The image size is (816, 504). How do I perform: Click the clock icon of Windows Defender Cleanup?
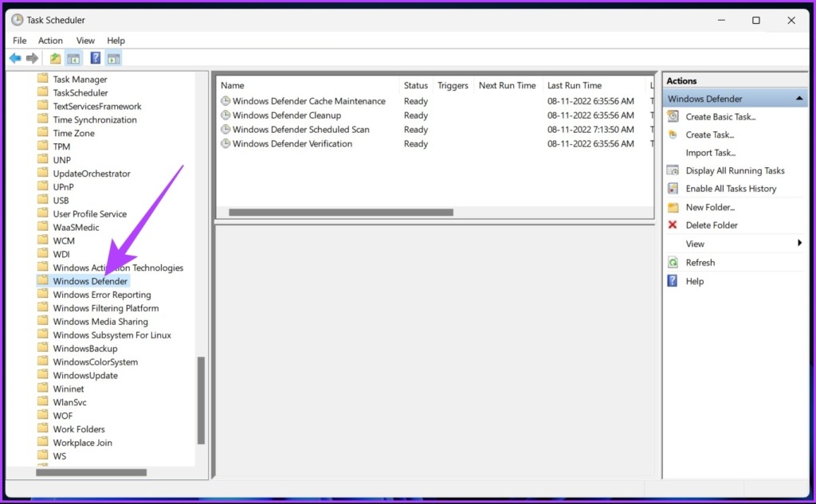[226, 115]
